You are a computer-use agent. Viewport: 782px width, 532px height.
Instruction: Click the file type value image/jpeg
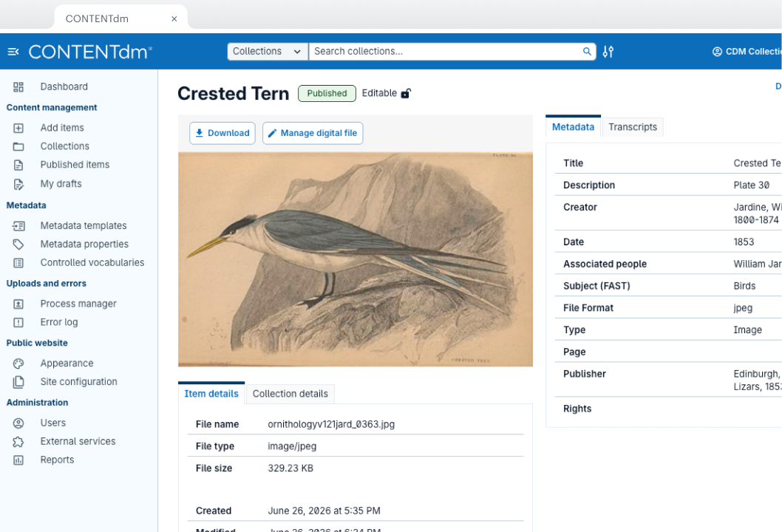(292, 446)
